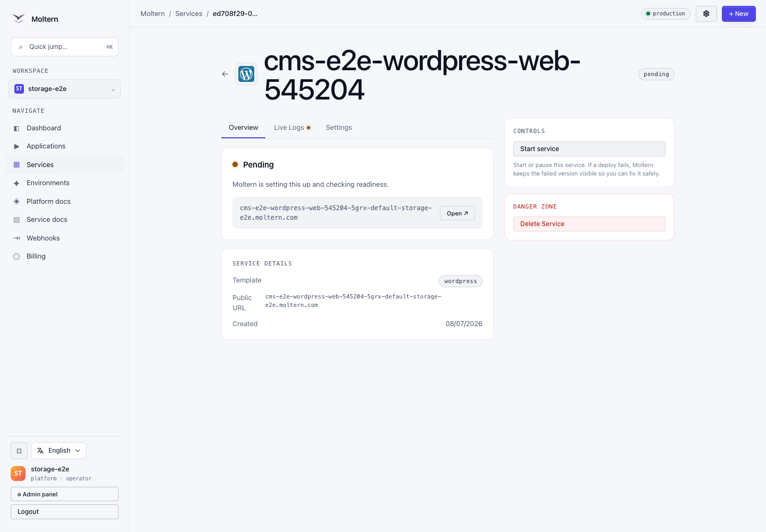
Task: Click the 'platform · operator' role text
Action: coord(61,479)
